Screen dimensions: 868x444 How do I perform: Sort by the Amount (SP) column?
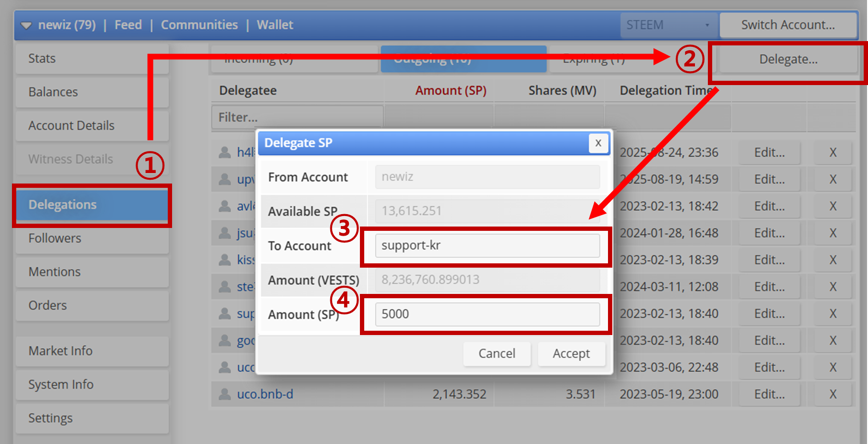tap(451, 90)
